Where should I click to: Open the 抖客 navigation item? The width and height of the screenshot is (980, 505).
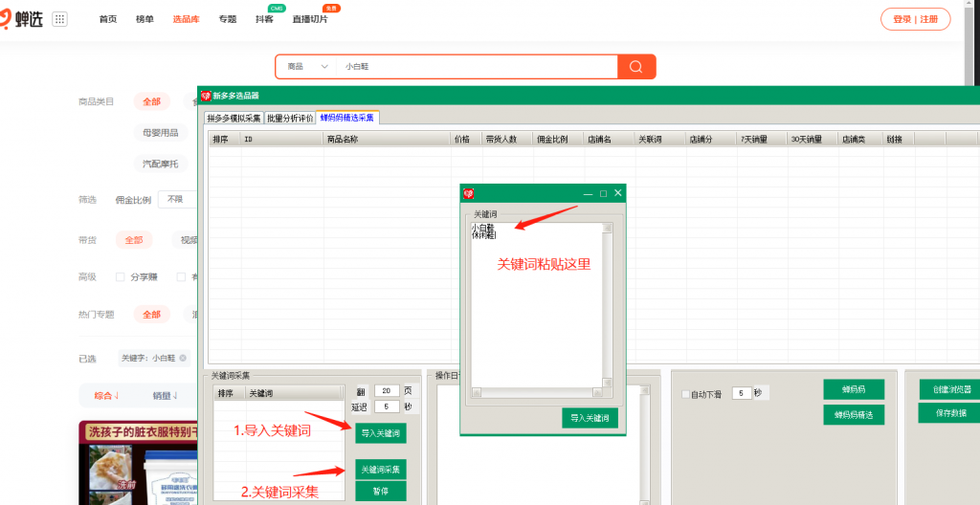(264, 19)
